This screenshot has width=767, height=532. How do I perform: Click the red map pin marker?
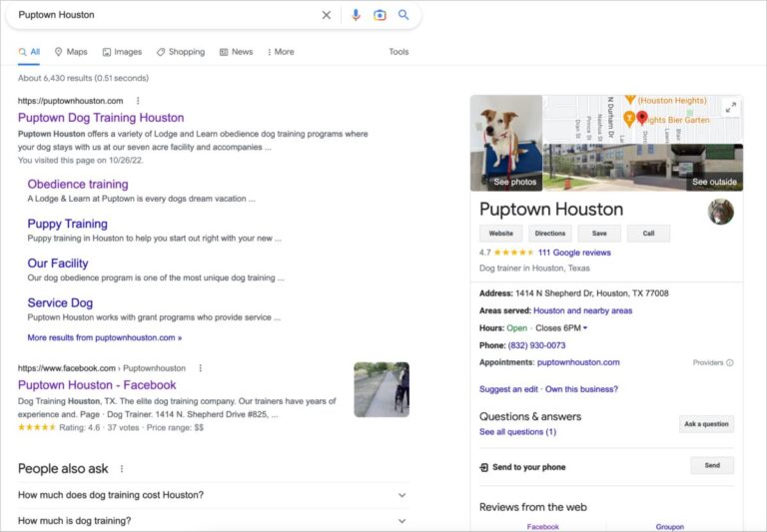642,118
